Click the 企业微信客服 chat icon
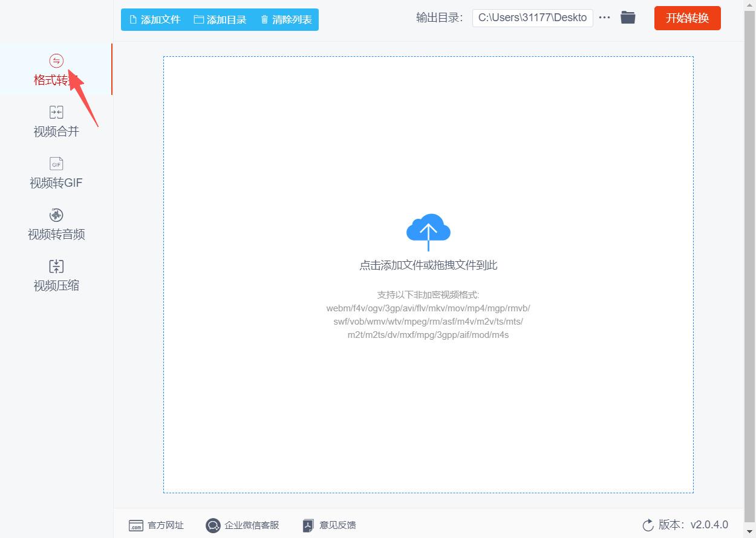This screenshot has width=756, height=538. coord(213,525)
